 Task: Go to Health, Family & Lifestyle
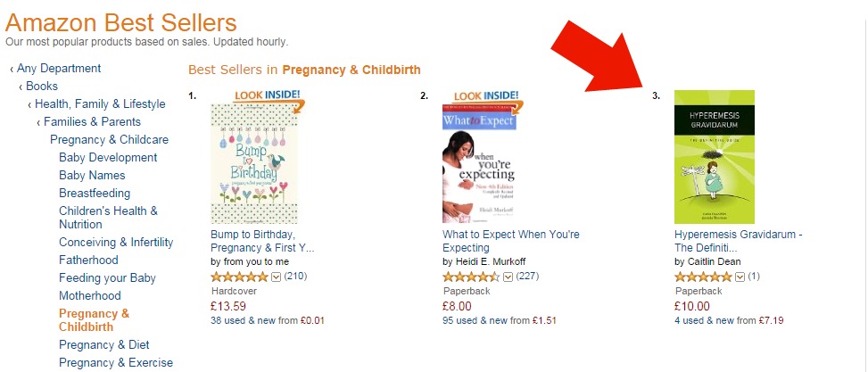[x=100, y=104]
